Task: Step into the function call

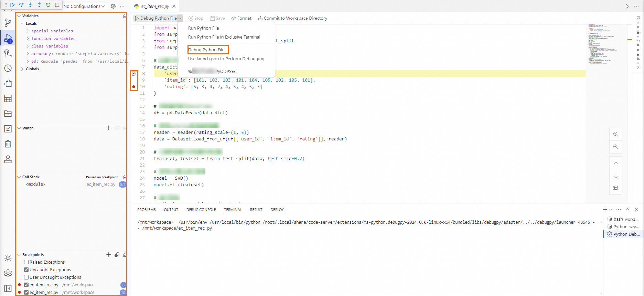Action: [x=30, y=5]
